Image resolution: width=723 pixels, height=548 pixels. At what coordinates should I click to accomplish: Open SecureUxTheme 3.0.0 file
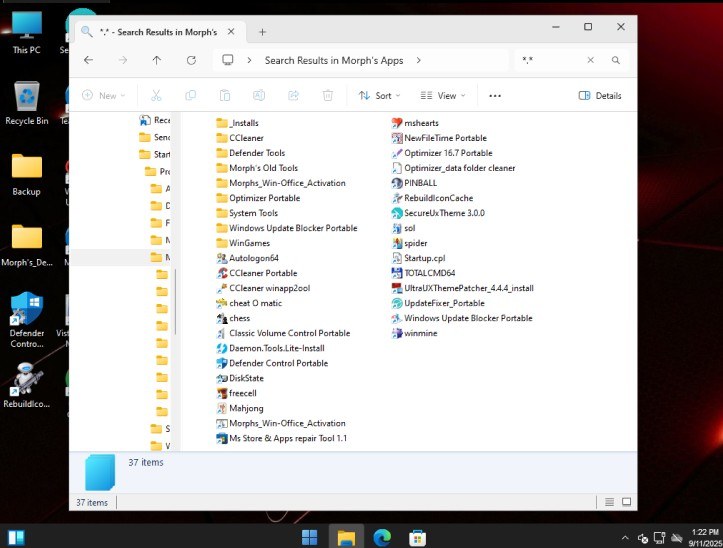(x=438, y=213)
